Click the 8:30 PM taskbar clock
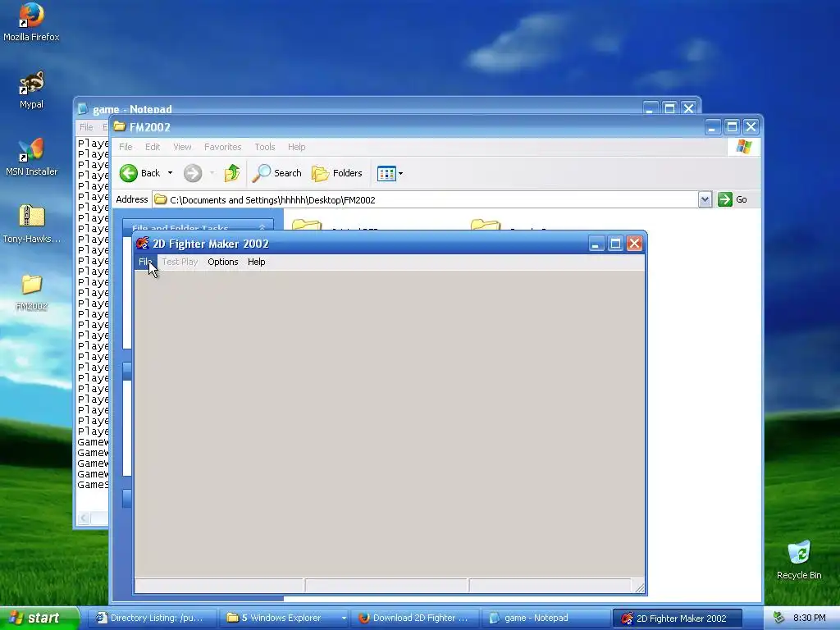Image resolution: width=840 pixels, height=630 pixels. click(x=809, y=619)
